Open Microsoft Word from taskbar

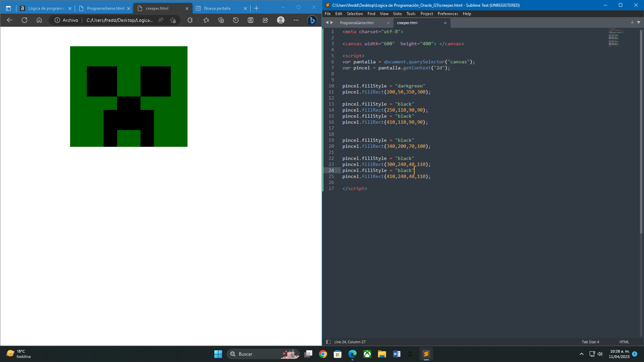tap(397, 354)
